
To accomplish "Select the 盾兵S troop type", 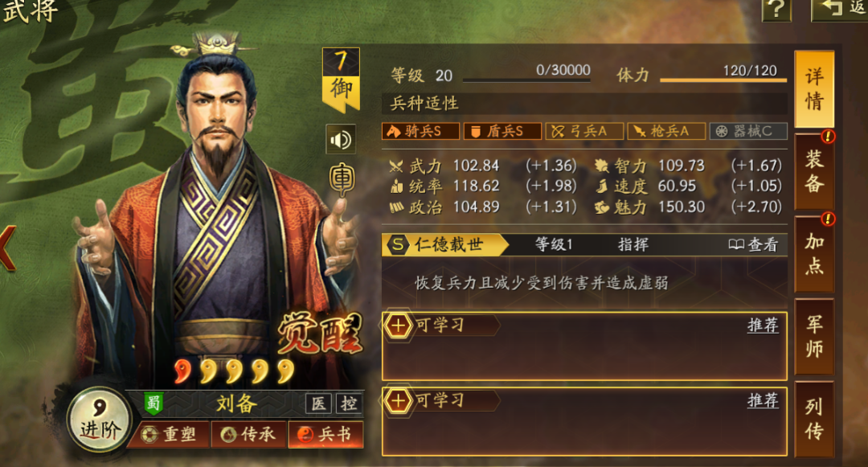I will point(502,131).
